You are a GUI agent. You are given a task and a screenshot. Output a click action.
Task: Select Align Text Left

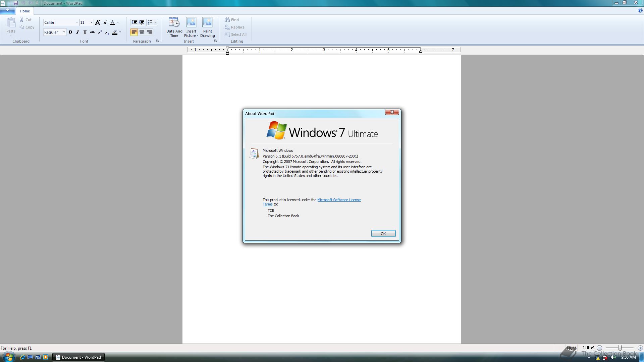coord(134,32)
